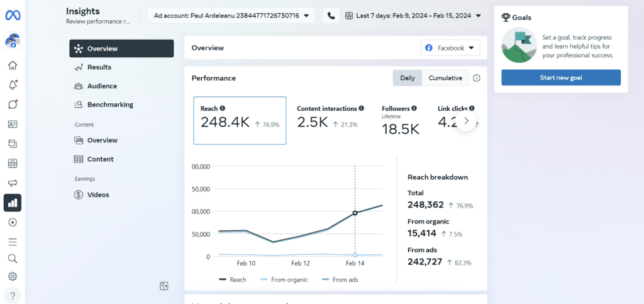The image size is (644, 304).
Task: Open the Inbox chat bubble icon
Action: coord(13,104)
